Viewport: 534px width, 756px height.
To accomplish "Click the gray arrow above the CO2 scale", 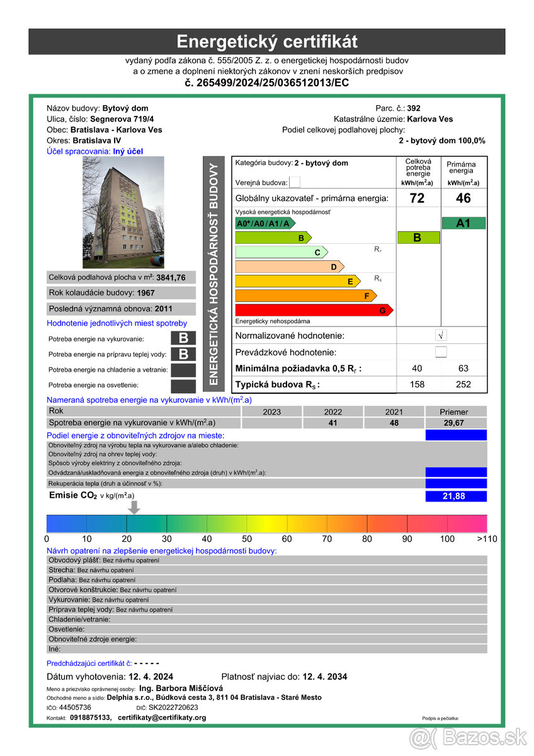I will (x=134, y=507).
